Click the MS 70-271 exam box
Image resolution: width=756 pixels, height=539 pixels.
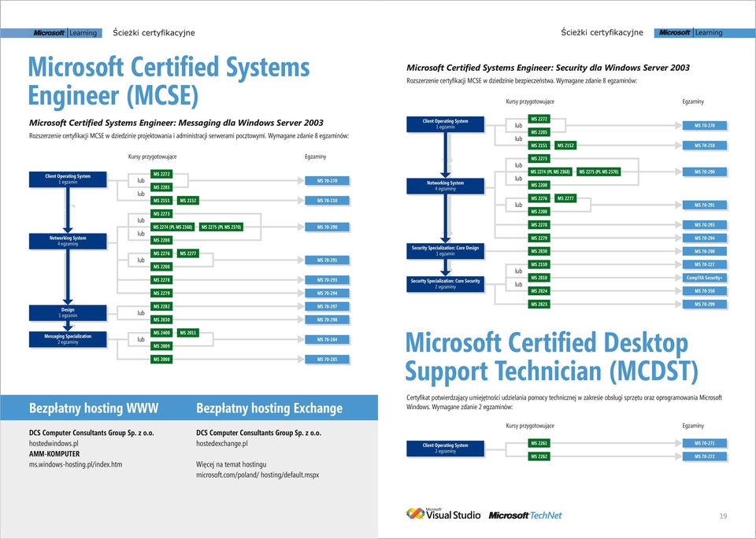(704, 443)
